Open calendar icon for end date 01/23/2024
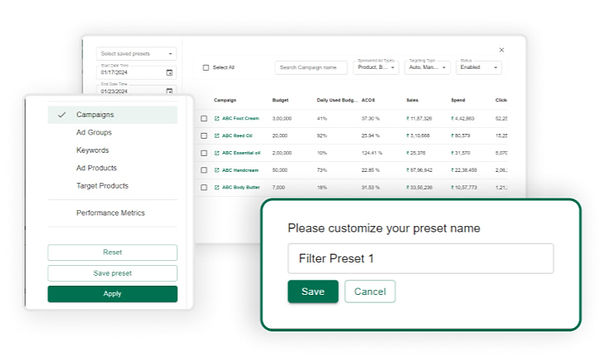The height and width of the screenshot is (363, 600). click(x=169, y=91)
